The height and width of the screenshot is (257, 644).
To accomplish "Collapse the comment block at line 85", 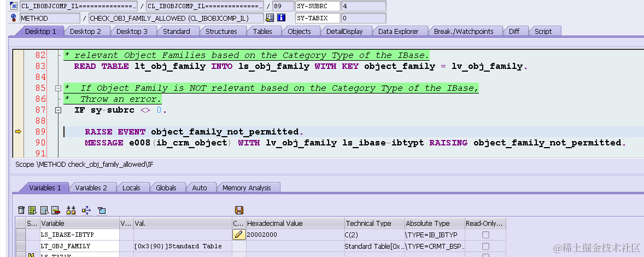I will pyautogui.click(x=58, y=88).
